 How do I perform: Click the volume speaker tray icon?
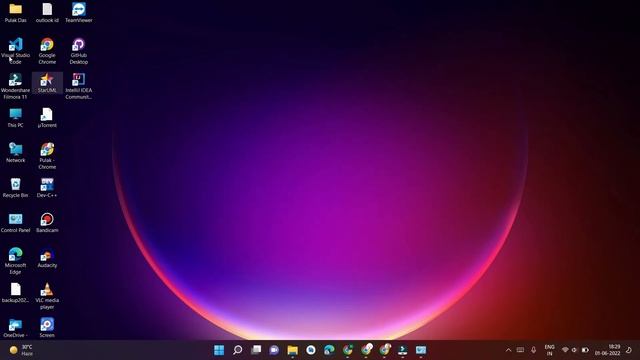[x=574, y=350]
